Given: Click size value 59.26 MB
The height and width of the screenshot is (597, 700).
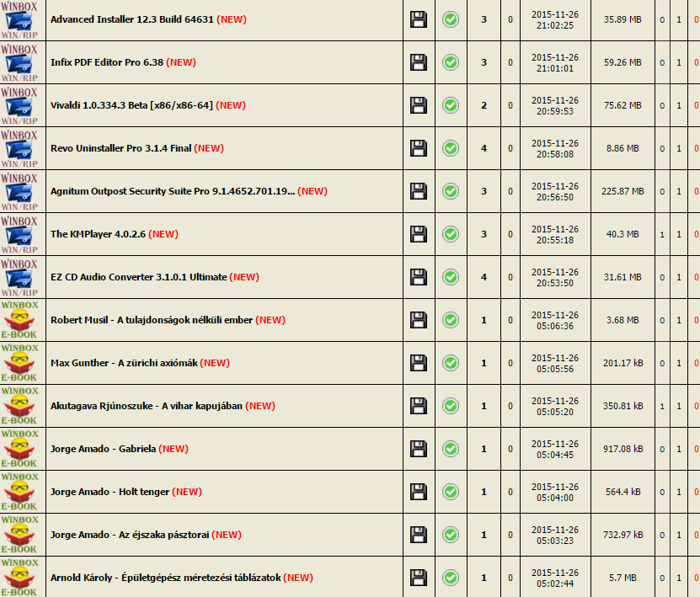Looking at the screenshot, I should (x=623, y=62).
